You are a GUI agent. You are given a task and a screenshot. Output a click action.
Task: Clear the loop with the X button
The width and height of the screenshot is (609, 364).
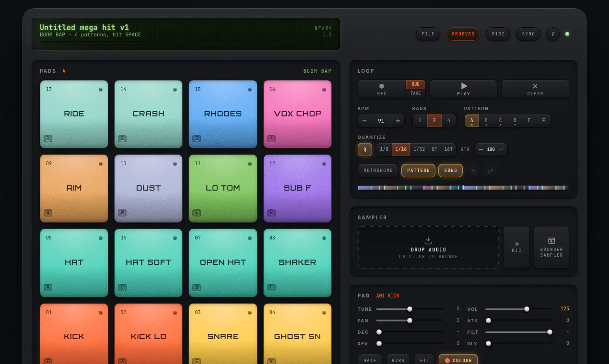click(535, 89)
